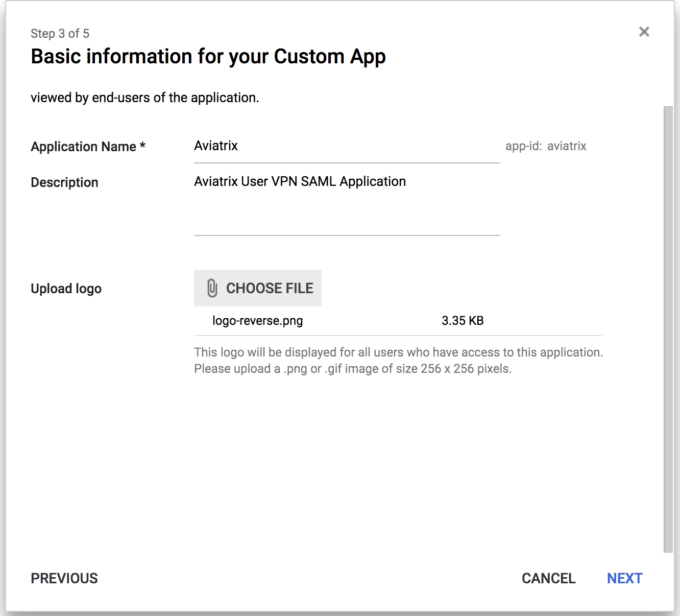Go back using the PREVIOUS button

(64, 578)
